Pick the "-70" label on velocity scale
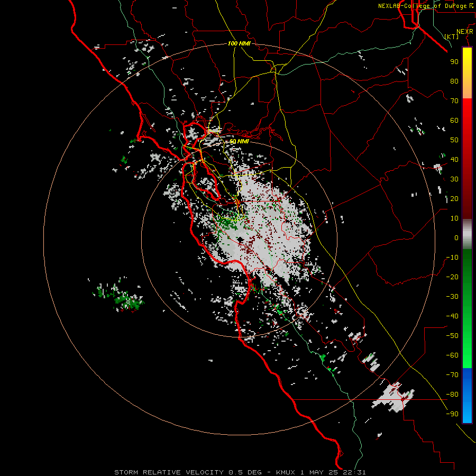 pos(452,375)
